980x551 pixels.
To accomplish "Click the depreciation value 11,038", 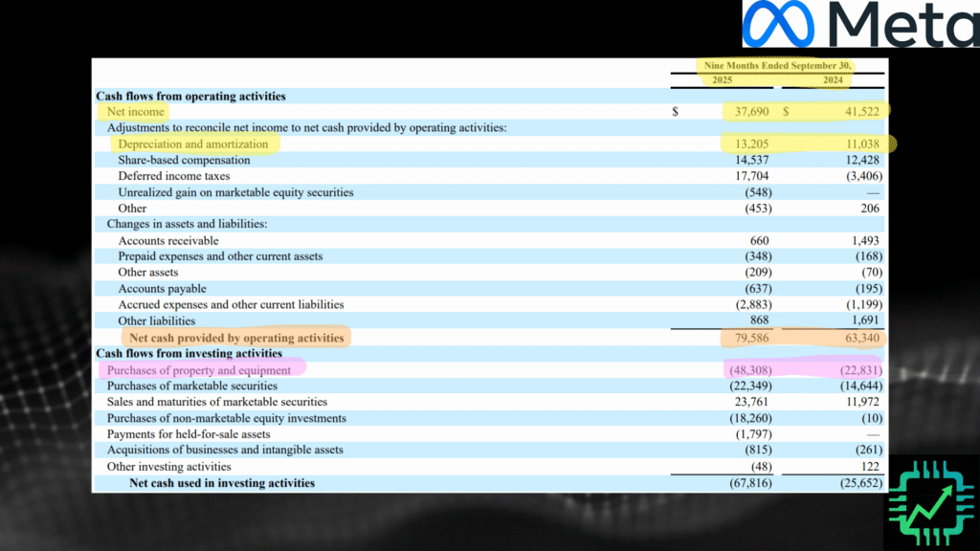I will [x=862, y=144].
